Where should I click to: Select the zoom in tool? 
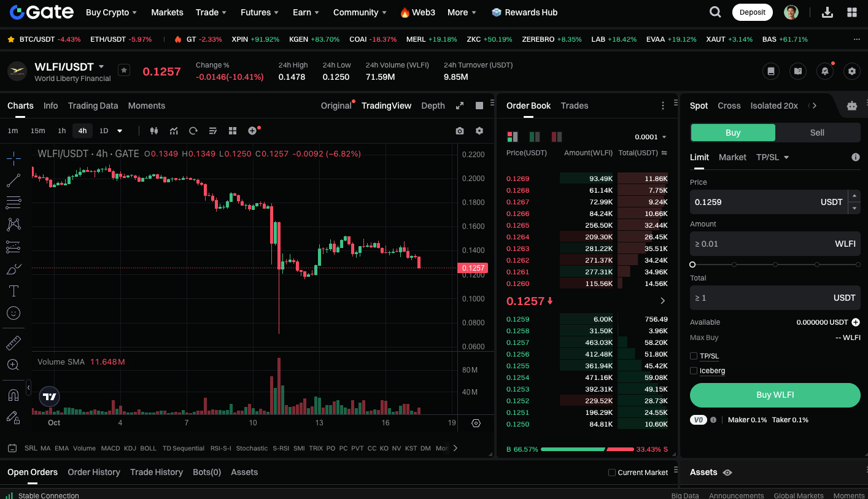coord(14,365)
